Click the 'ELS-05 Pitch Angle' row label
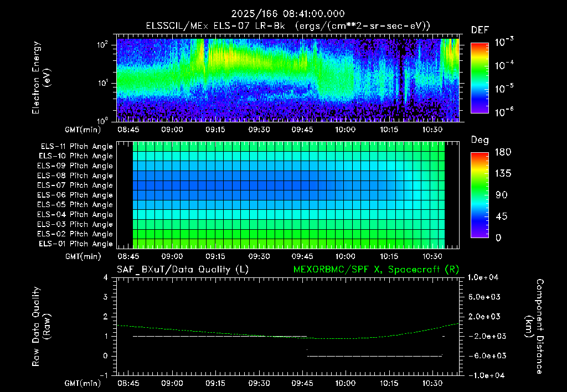Image resolution: width=567 pixels, height=392 pixels. point(75,205)
